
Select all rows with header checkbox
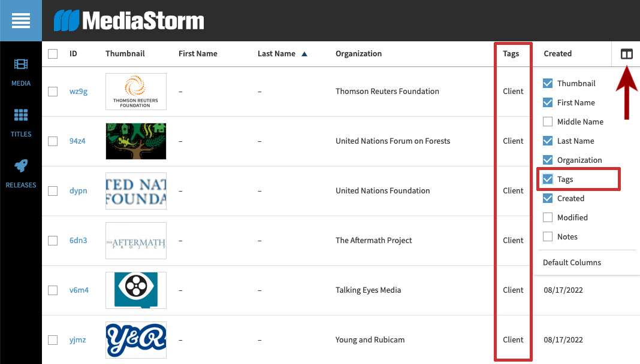point(53,54)
